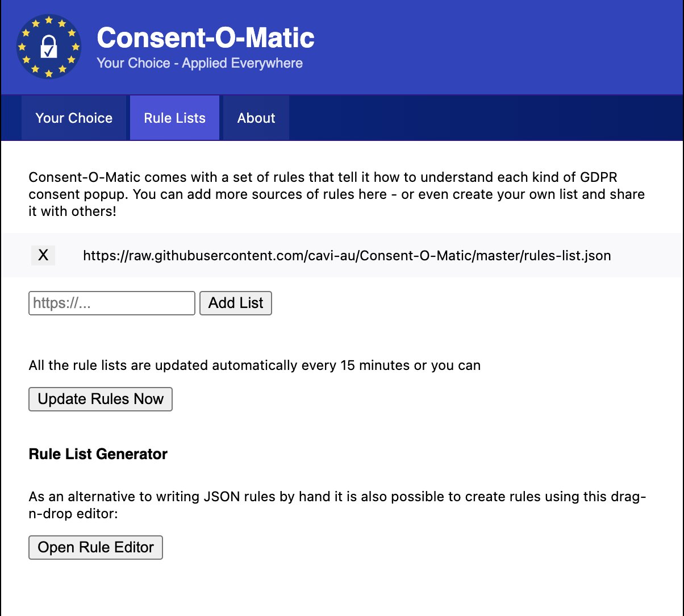684x616 pixels.
Task: Click the raw.githubusercontent.com rules-list.json URL
Action: point(347,256)
